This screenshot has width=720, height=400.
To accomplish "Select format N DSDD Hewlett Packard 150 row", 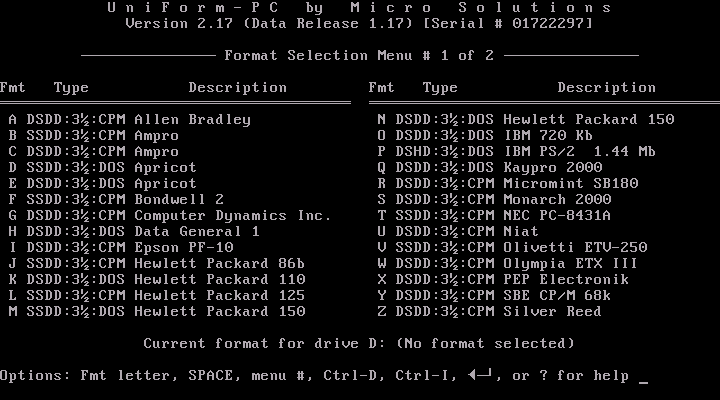I will pyautogui.click(x=526, y=119).
